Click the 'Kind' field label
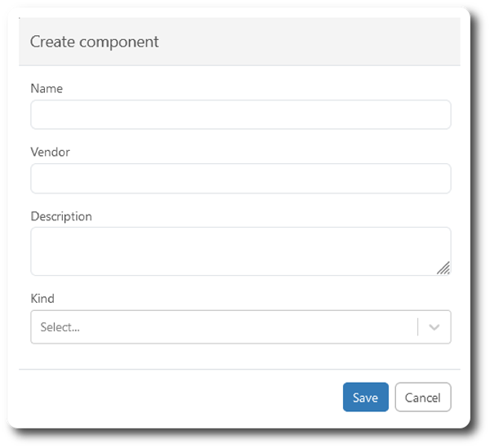Screen dimensions: 490x448 [42, 299]
